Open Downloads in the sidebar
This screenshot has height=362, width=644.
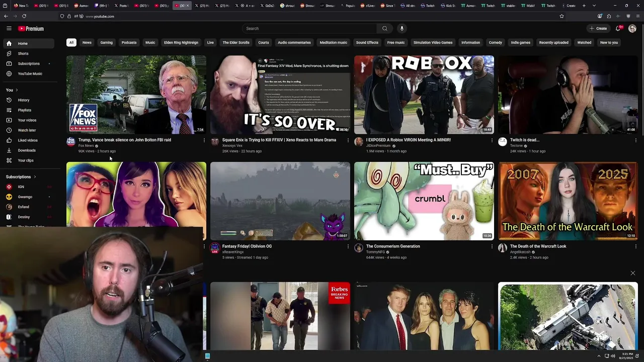pyautogui.click(x=29, y=150)
